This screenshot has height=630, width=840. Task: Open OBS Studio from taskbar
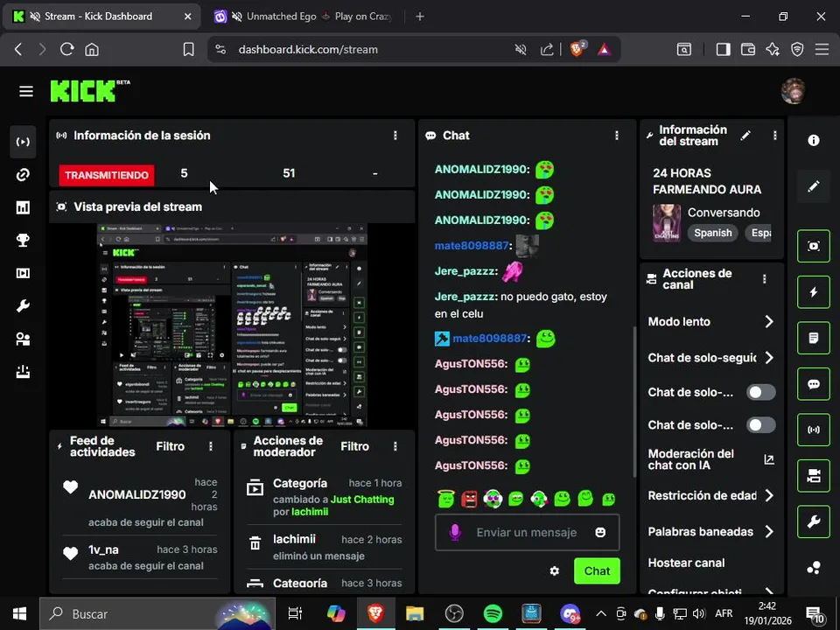click(454, 614)
